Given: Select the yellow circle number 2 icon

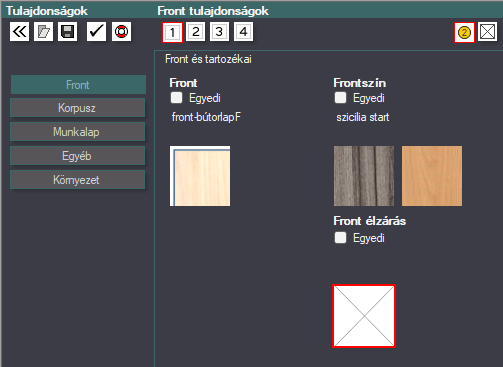Looking at the screenshot, I should (x=464, y=32).
